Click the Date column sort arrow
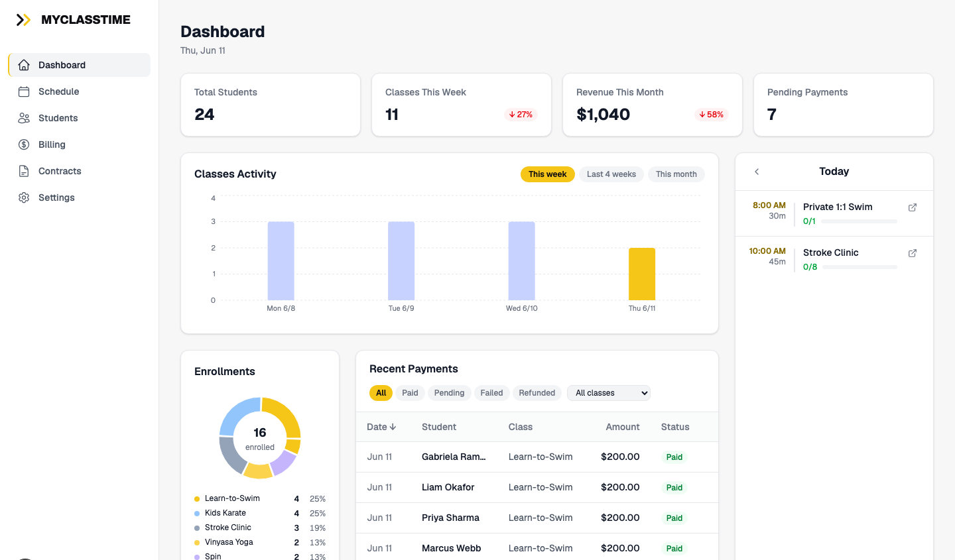The width and height of the screenshot is (955, 560). (x=393, y=427)
